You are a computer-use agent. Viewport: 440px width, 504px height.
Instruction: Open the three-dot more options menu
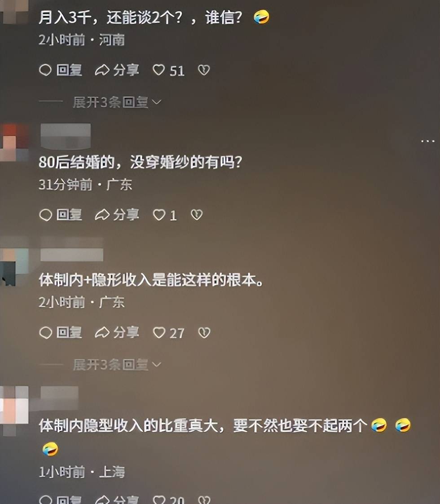tap(427, 141)
